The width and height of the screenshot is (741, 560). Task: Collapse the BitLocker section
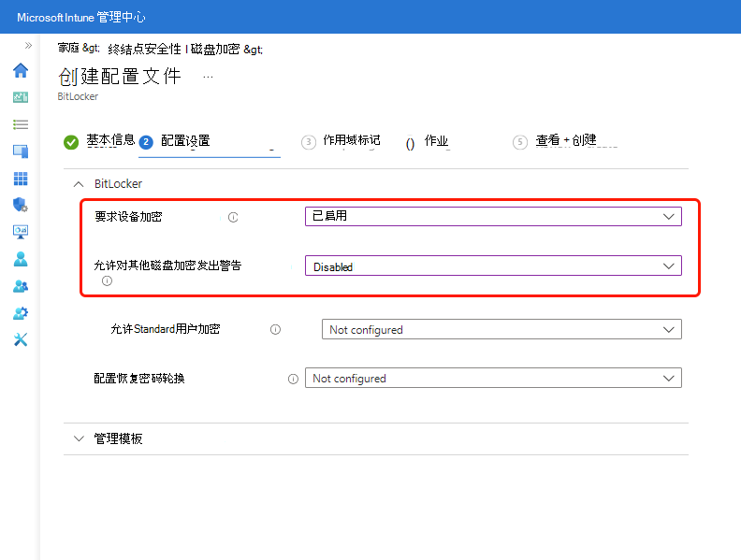(x=79, y=184)
